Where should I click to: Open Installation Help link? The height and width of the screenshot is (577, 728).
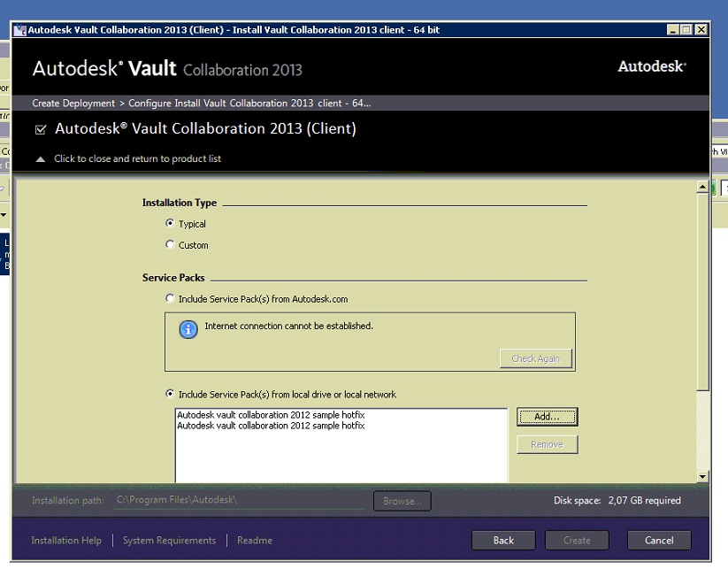point(66,541)
